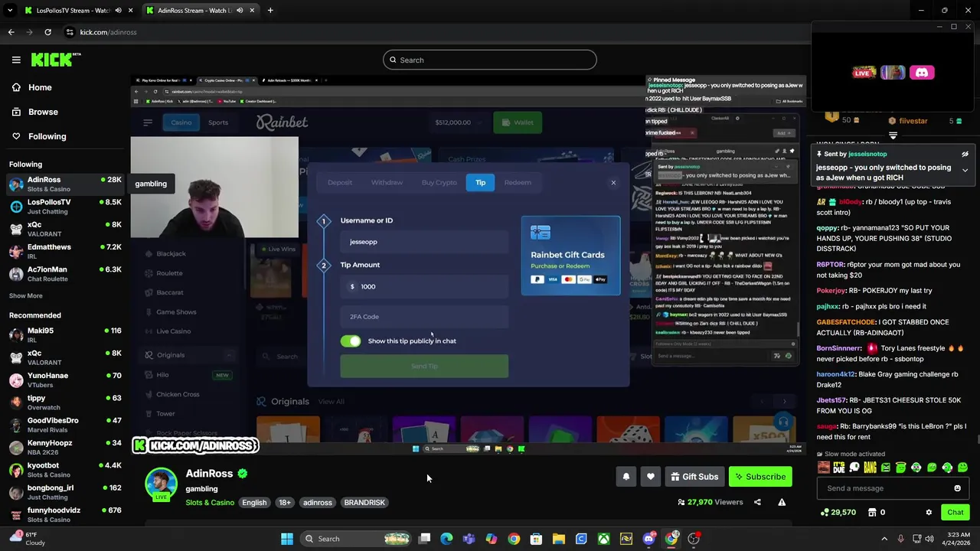Click the taskbar volume speaker icon
This screenshot has width=980, height=551.
929,539
